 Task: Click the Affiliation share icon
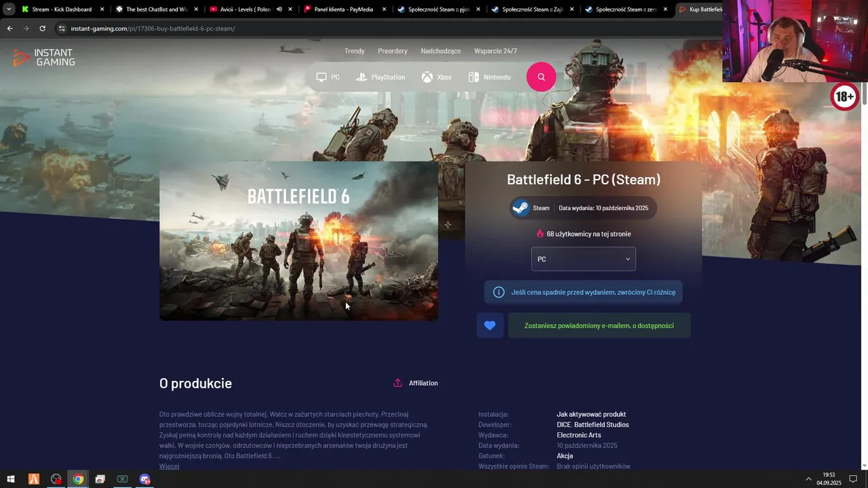[398, 383]
